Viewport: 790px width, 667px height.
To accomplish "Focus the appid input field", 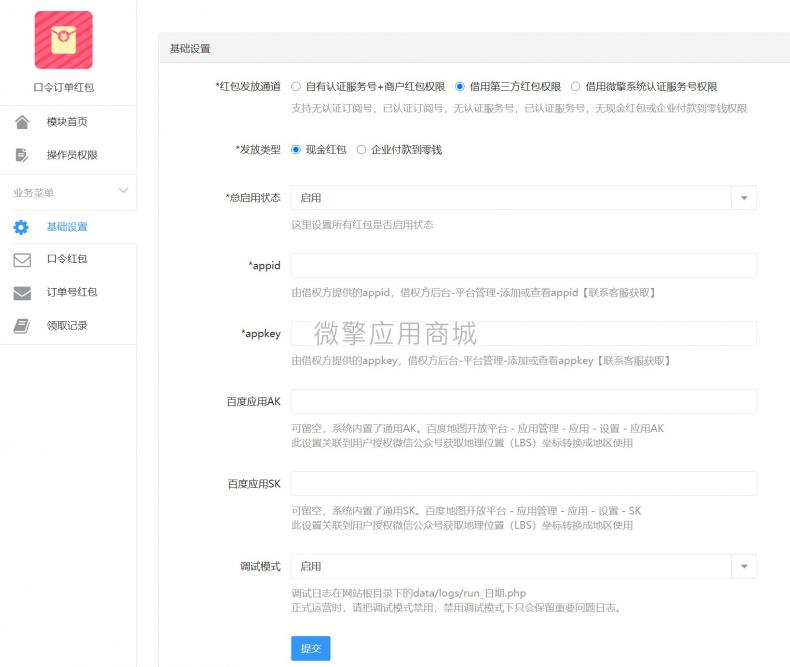I will point(523,265).
